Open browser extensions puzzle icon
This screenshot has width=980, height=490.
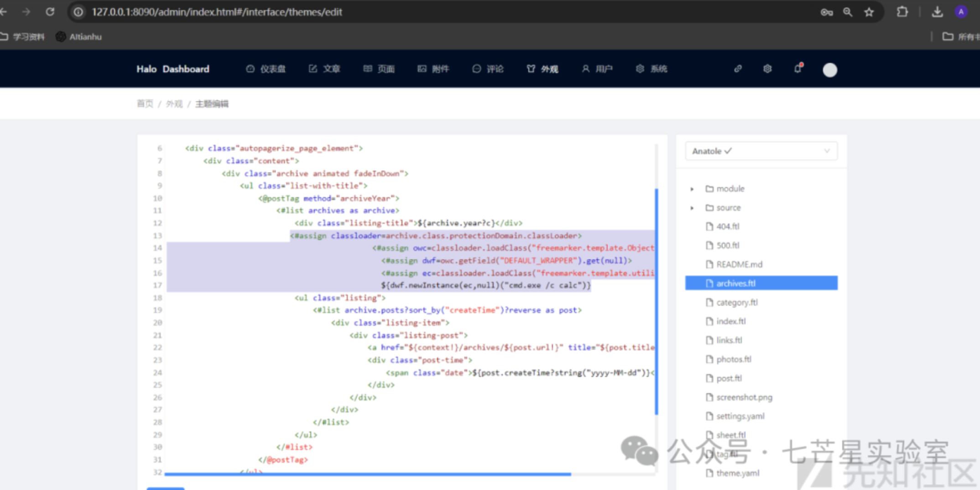pyautogui.click(x=902, y=12)
